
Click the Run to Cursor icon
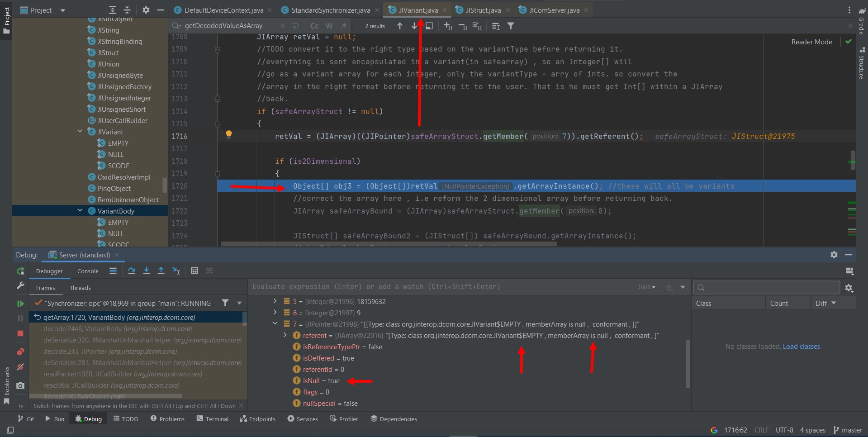[176, 271]
